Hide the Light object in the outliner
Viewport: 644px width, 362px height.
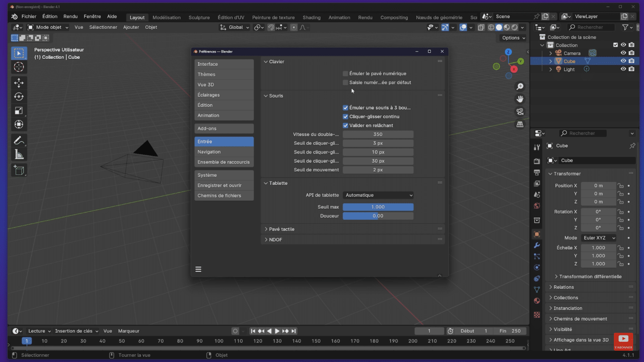coord(623,69)
